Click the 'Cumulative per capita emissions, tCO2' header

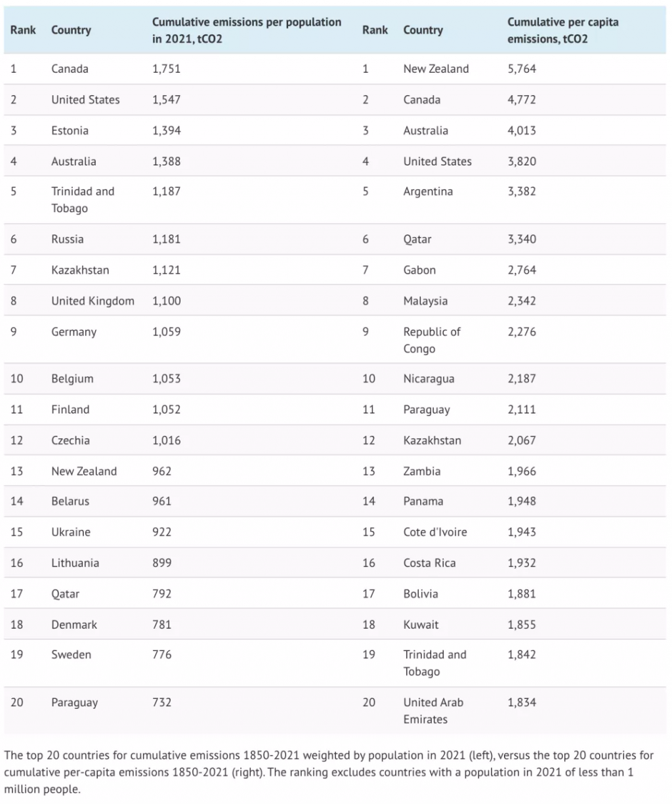point(562,30)
